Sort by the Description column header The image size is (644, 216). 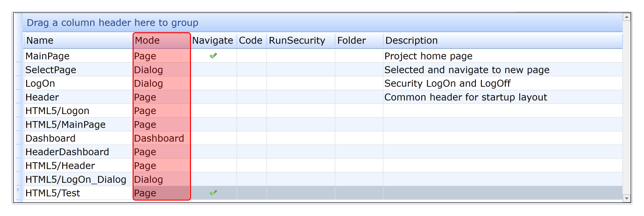pyautogui.click(x=411, y=41)
